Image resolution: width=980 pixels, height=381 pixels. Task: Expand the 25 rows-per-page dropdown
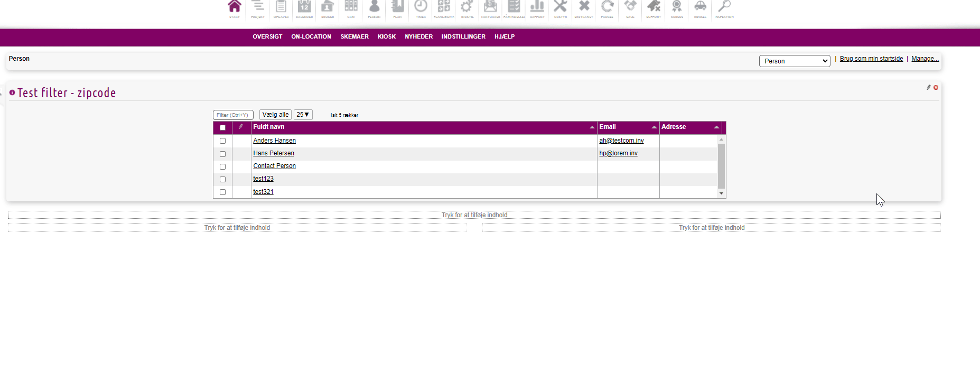click(x=303, y=115)
